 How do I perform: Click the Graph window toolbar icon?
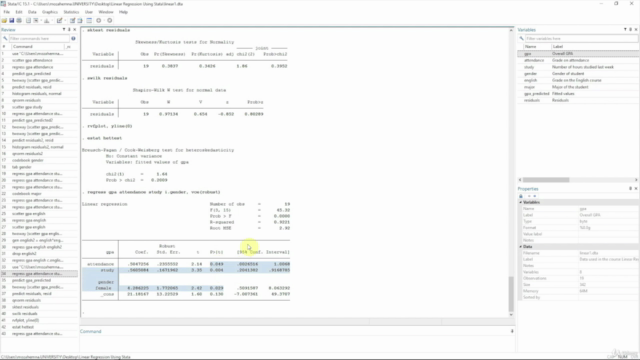click(47, 20)
